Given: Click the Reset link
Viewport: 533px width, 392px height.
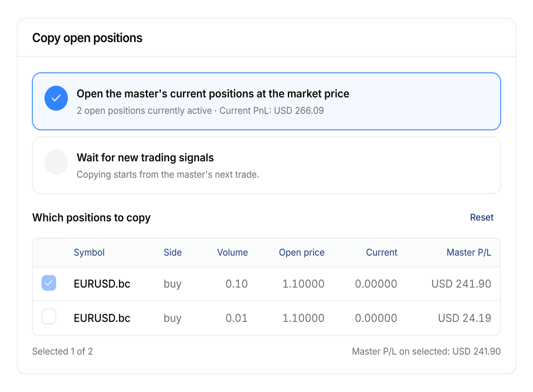Looking at the screenshot, I should [x=482, y=217].
